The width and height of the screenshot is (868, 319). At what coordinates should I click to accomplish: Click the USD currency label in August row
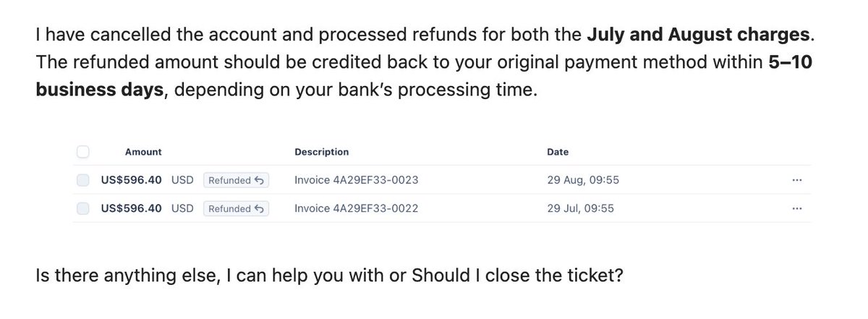[x=182, y=180]
